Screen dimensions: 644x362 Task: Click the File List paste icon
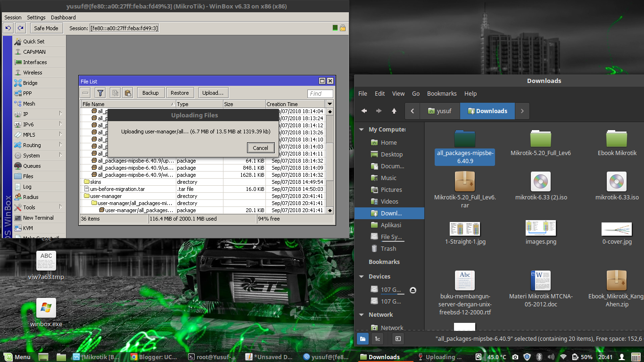(x=127, y=93)
